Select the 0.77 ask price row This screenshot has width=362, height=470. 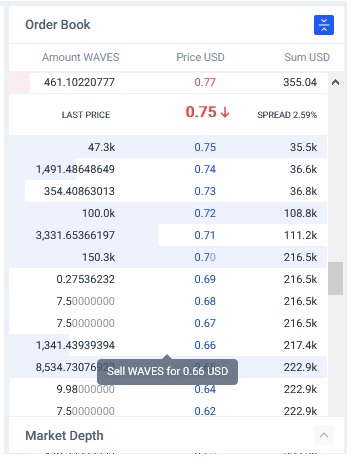tap(168, 82)
